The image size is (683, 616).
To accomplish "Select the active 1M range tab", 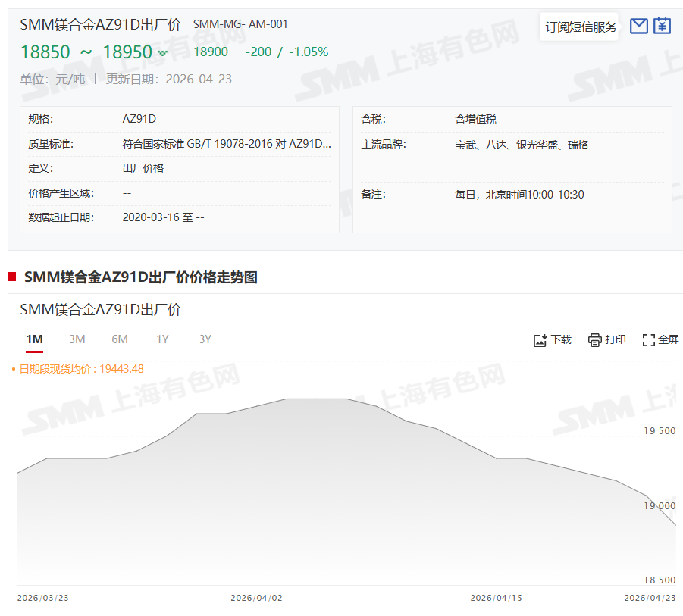I will [34, 339].
